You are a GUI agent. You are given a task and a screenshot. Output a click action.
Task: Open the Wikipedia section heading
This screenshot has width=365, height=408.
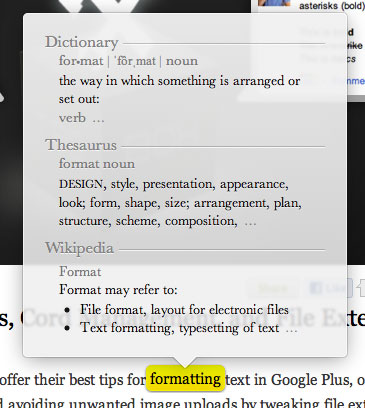tap(79, 248)
